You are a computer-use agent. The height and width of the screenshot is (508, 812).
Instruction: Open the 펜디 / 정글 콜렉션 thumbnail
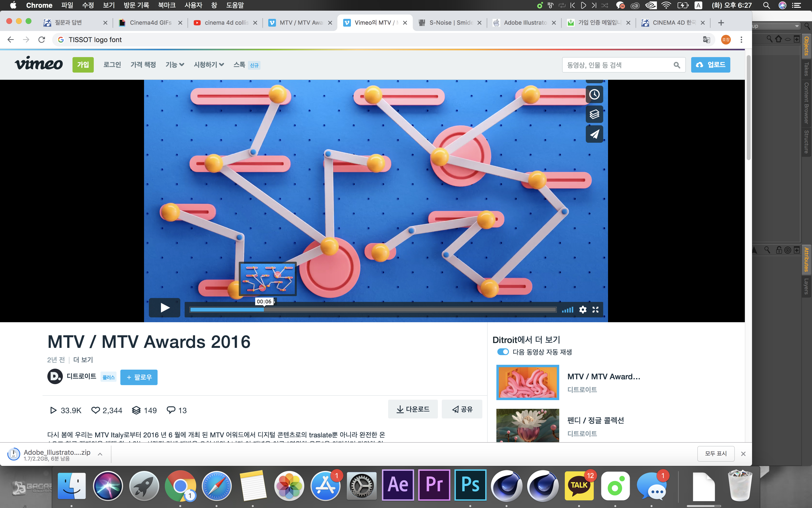coord(528,425)
